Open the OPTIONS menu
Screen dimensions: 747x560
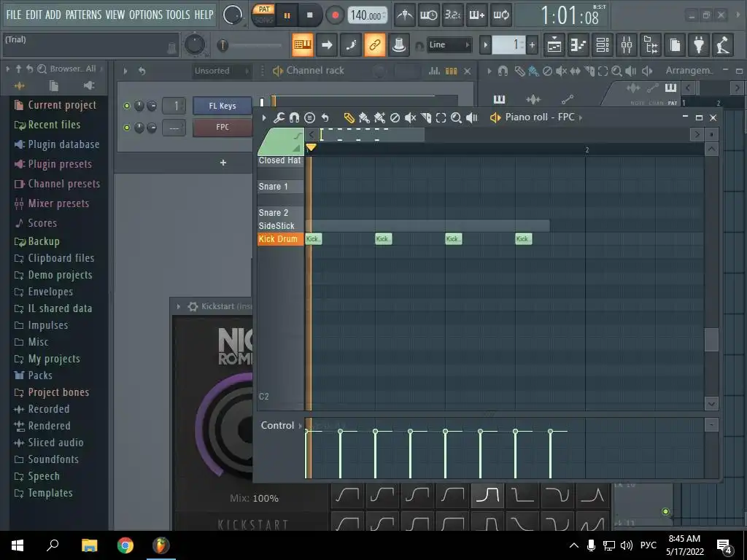pyautogui.click(x=147, y=15)
